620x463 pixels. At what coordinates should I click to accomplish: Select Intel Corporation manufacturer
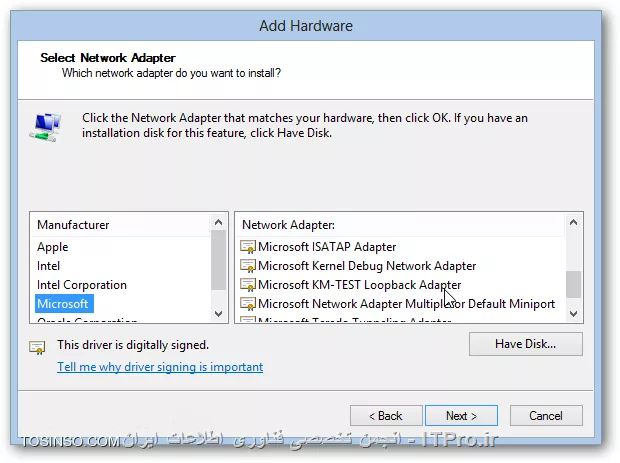(82, 285)
